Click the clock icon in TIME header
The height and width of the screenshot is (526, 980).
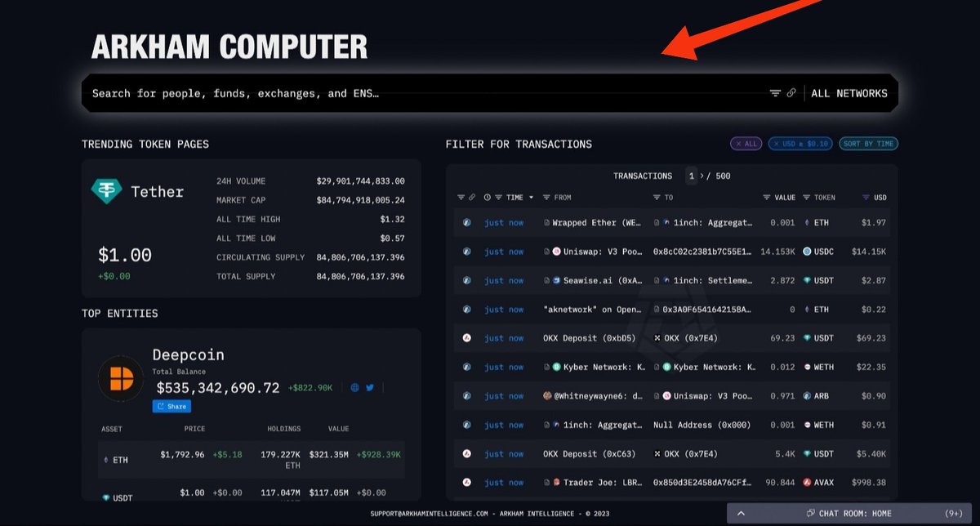point(488,198)
